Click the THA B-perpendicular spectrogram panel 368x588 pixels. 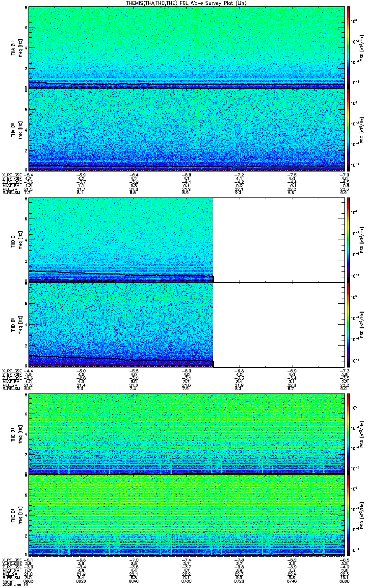[186, 48]
